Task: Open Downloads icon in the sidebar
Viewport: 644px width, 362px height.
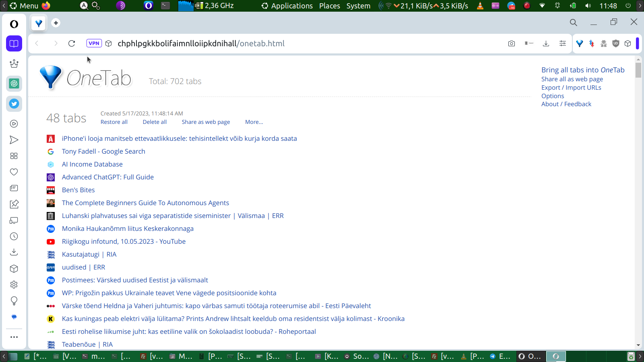Action: 14,252
